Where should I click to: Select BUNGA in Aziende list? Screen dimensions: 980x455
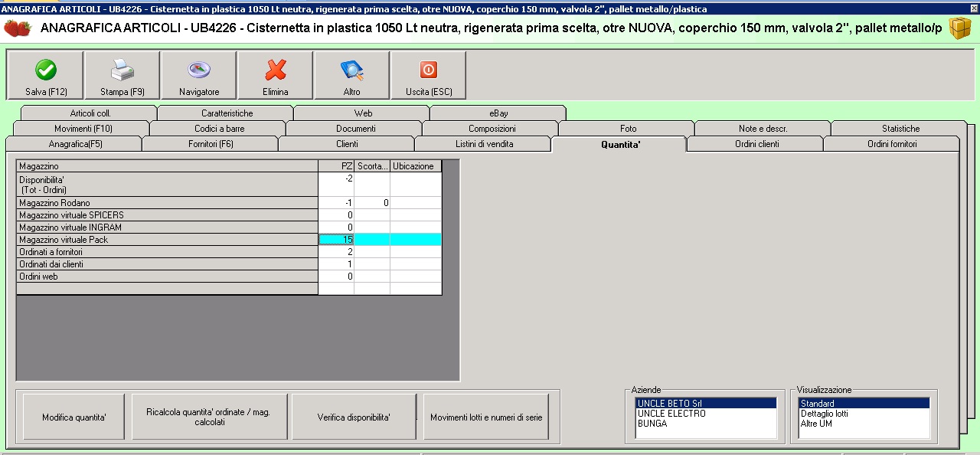[x=706, y=424]
